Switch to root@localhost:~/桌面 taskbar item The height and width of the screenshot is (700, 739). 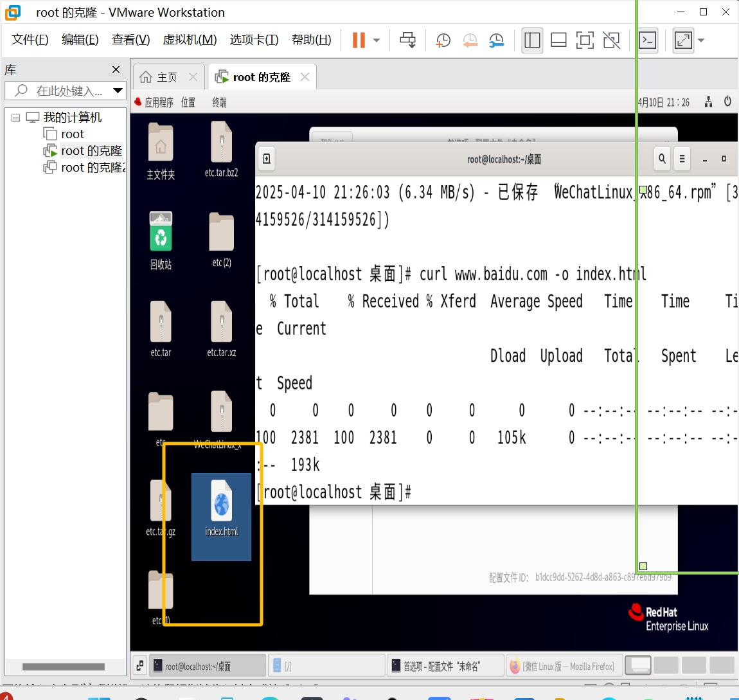pos(208,665)
